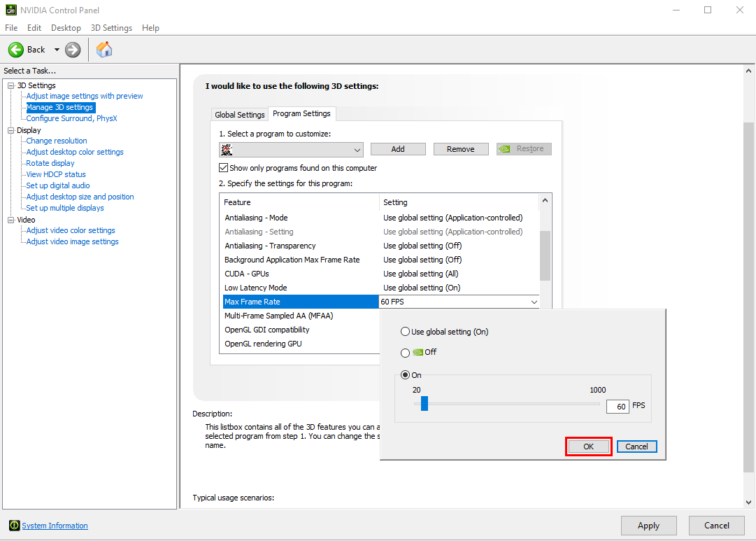
Task: Click the Forward arrow icon in toolbar
Action: tap(73, 50)
